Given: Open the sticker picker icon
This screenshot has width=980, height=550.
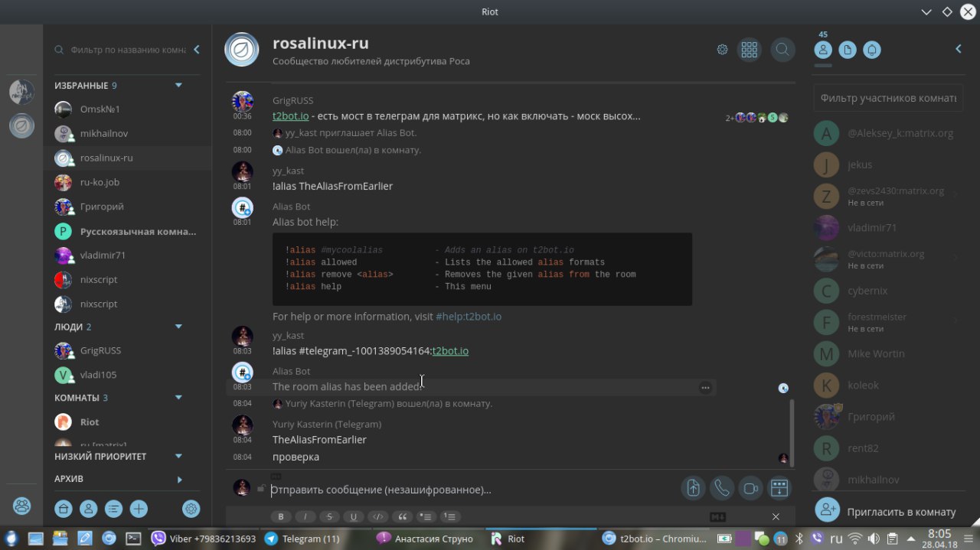Looking at the screenshot, I should (779, 488).
